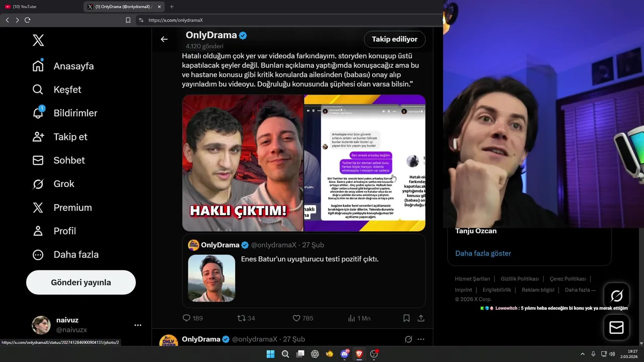Click the repost icon with 34
Viewport: 644px width, 362px height.
point(241,318)
